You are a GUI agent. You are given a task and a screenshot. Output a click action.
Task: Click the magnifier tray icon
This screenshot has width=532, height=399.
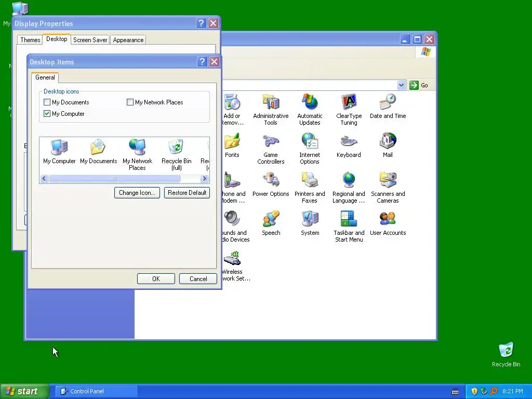(494, 391)
